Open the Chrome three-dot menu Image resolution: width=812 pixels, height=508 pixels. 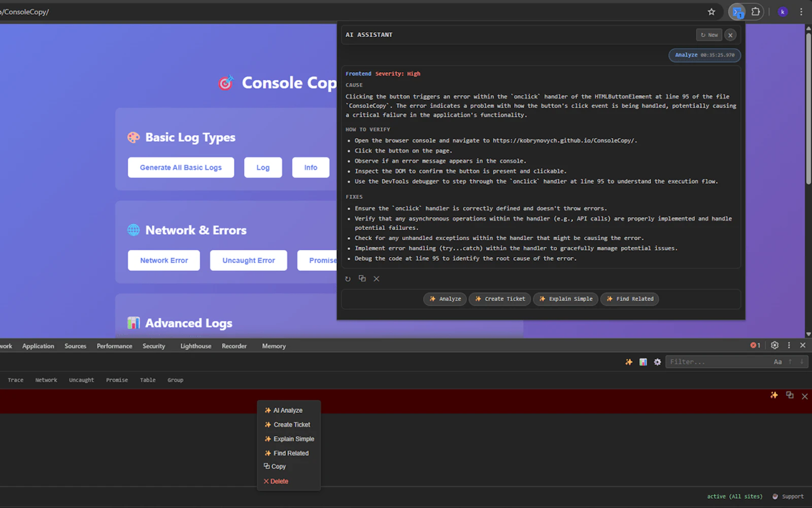(801, 12)
